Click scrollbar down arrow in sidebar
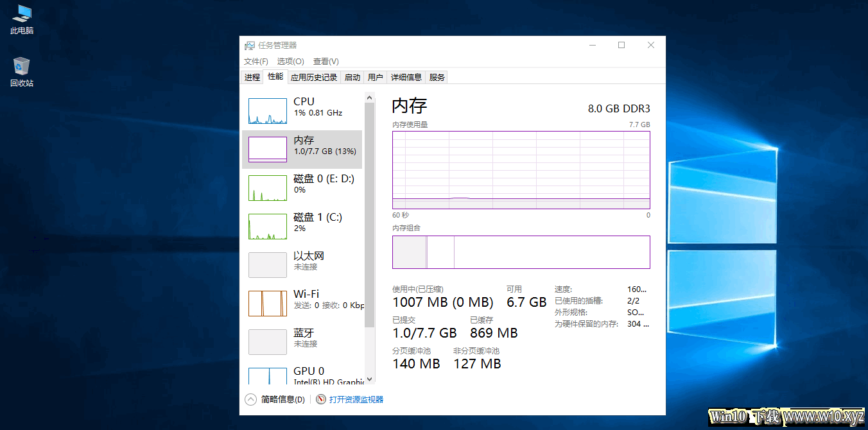The width and height of the screenshot is (868, 430). [369, 380]
